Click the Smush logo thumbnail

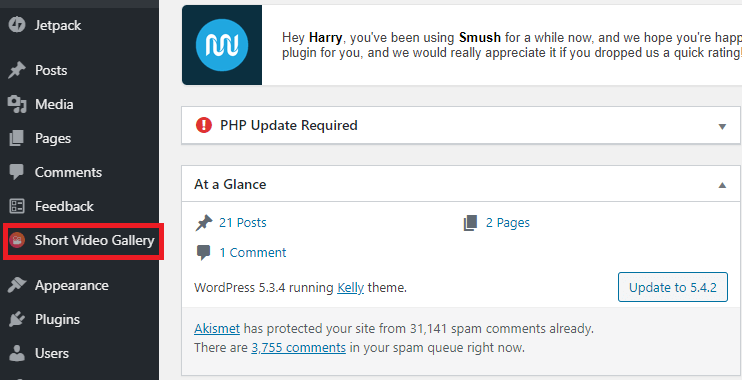[x=222, y=45]
